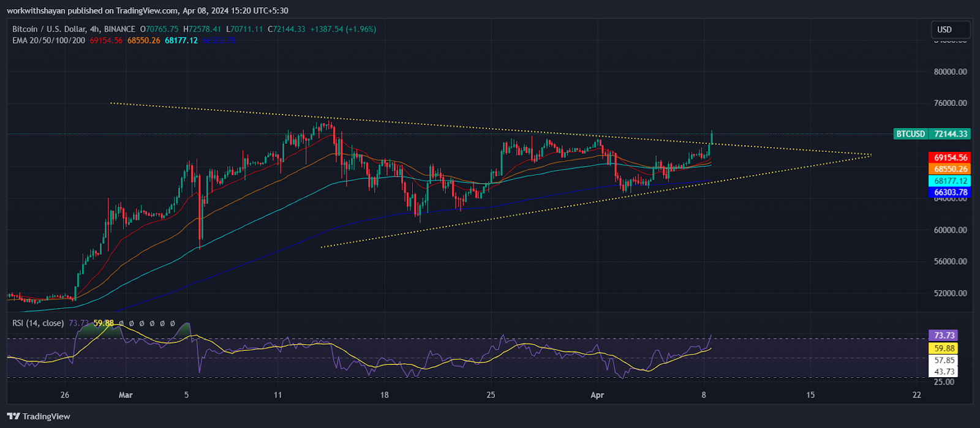Click the purple 73.73 RSI value label
The height and width of the screenshot is (428, 980).
944,336
